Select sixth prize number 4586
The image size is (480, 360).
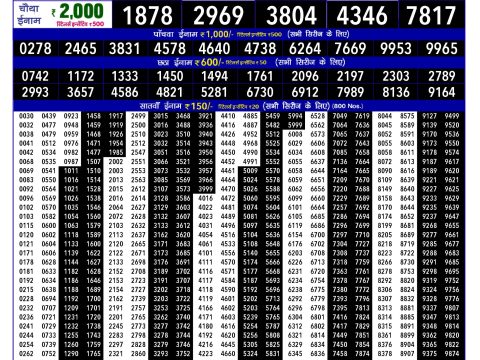coord(125,92)
